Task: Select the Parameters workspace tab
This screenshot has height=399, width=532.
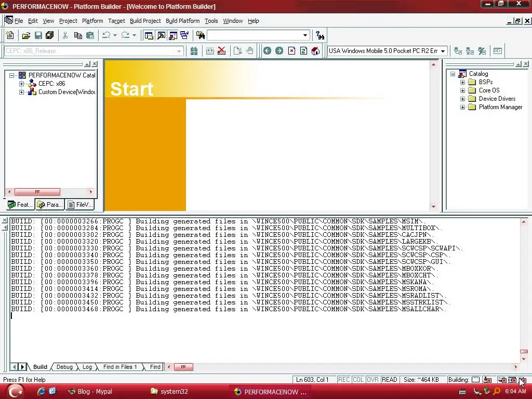Action: [x=50, y=204]
